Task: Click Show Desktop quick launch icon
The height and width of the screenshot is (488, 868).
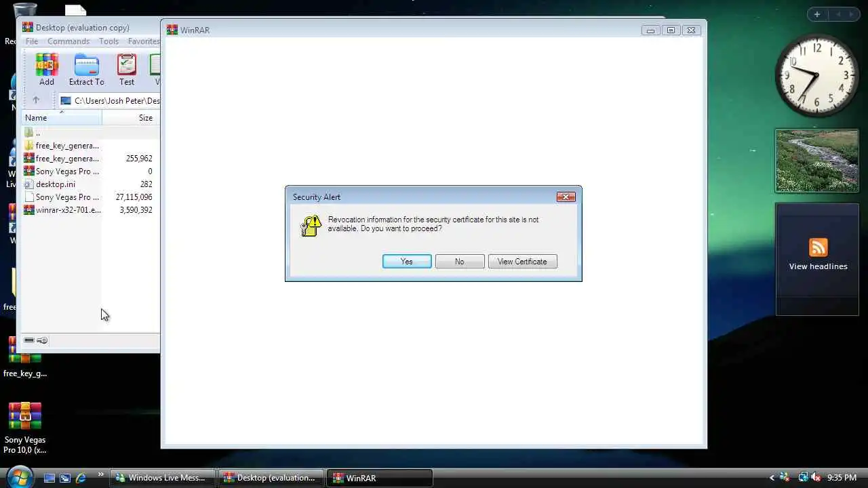Action: [50, 478]
